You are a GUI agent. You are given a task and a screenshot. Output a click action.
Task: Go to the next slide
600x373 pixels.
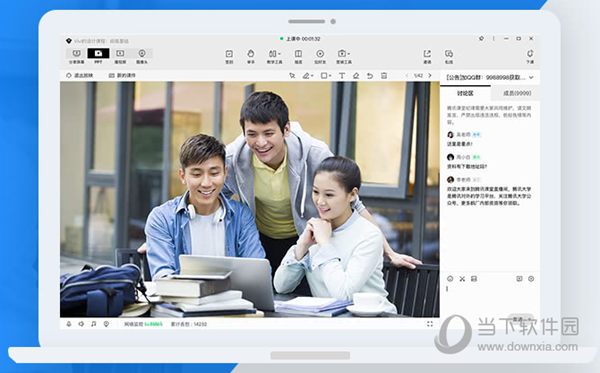click(x=430, y=76)
